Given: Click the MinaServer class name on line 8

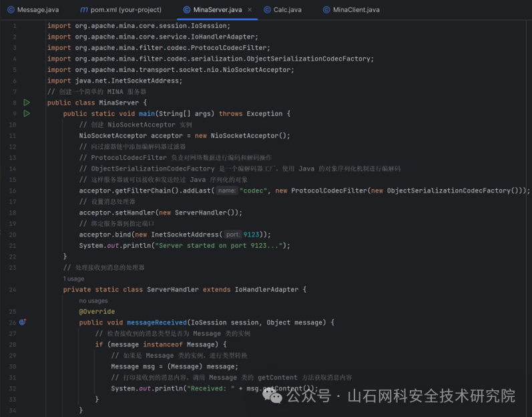Looking at the screenshot, I should [x=119, y=102].
